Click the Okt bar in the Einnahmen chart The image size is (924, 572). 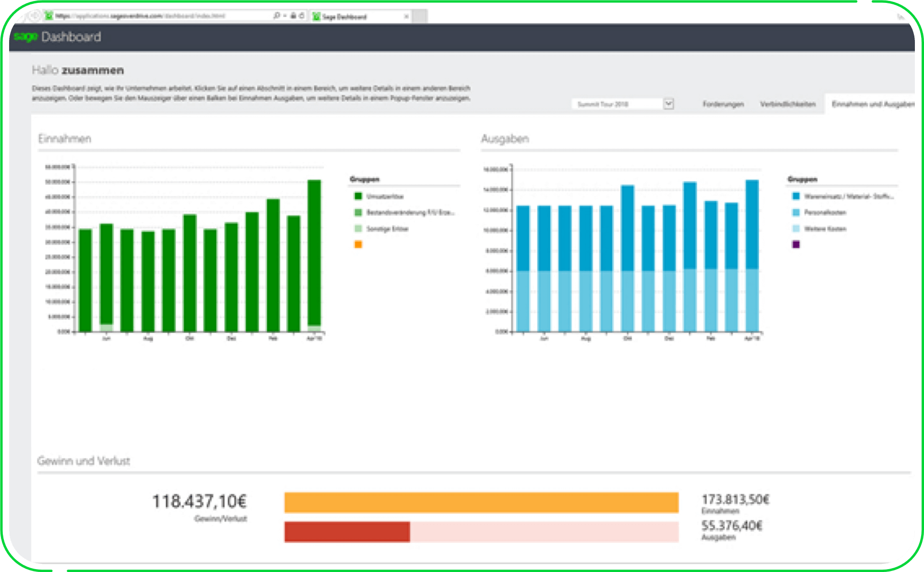pos(190,273)
